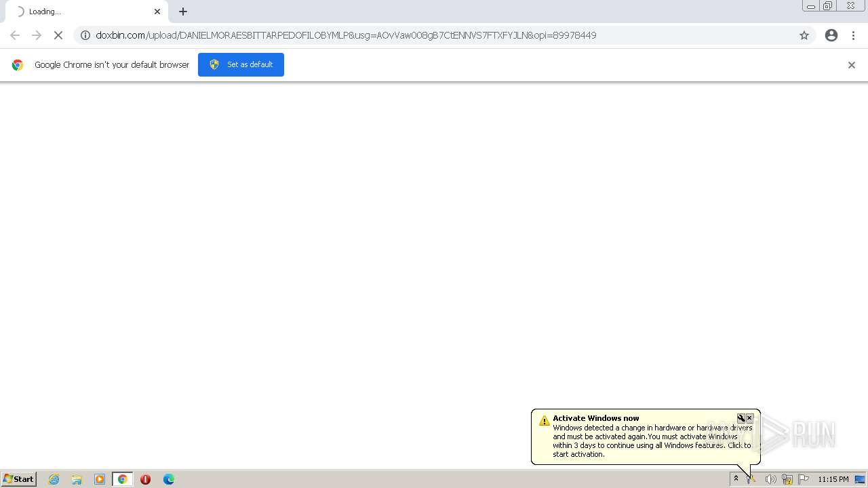
Task: Click the Show desktop button
Action: [x=860, y=479]
